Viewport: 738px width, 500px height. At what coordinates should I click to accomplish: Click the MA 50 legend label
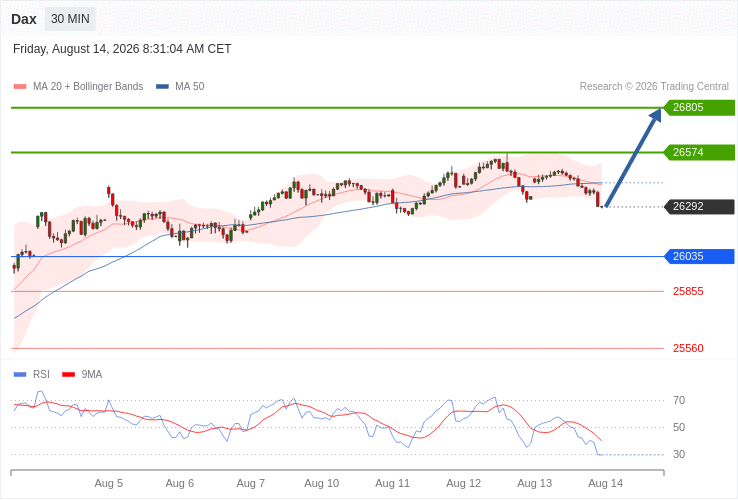point(190,87)
